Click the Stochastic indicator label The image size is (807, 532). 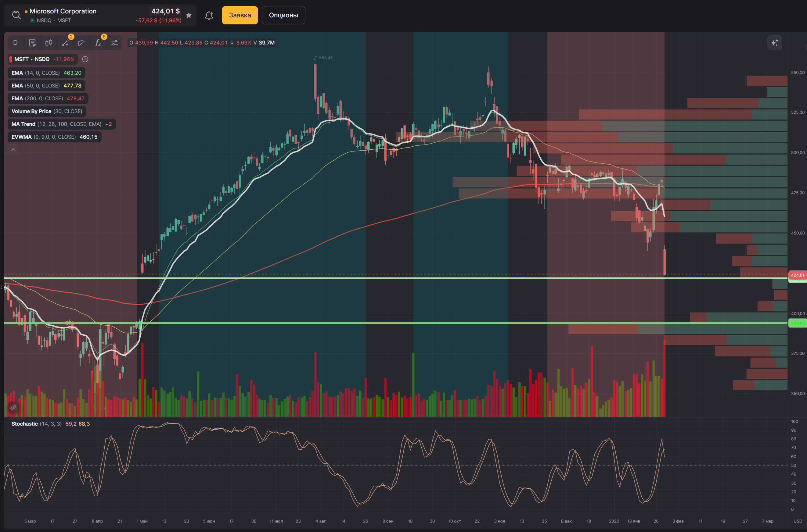[x=24, y=424]
